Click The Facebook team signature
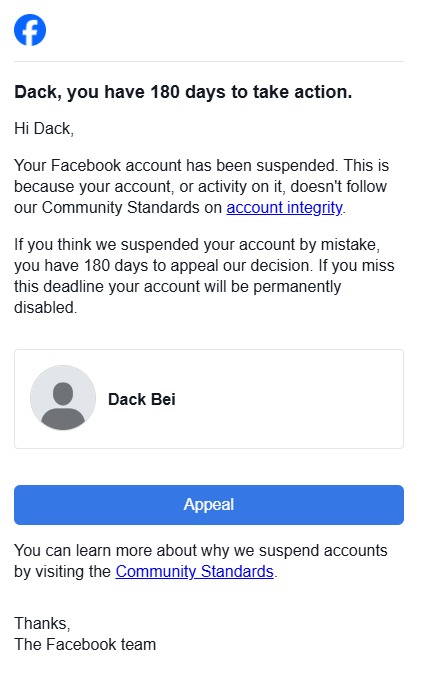Image resolution: width=431 pixels, height=681 pixels. coord(85,644)
